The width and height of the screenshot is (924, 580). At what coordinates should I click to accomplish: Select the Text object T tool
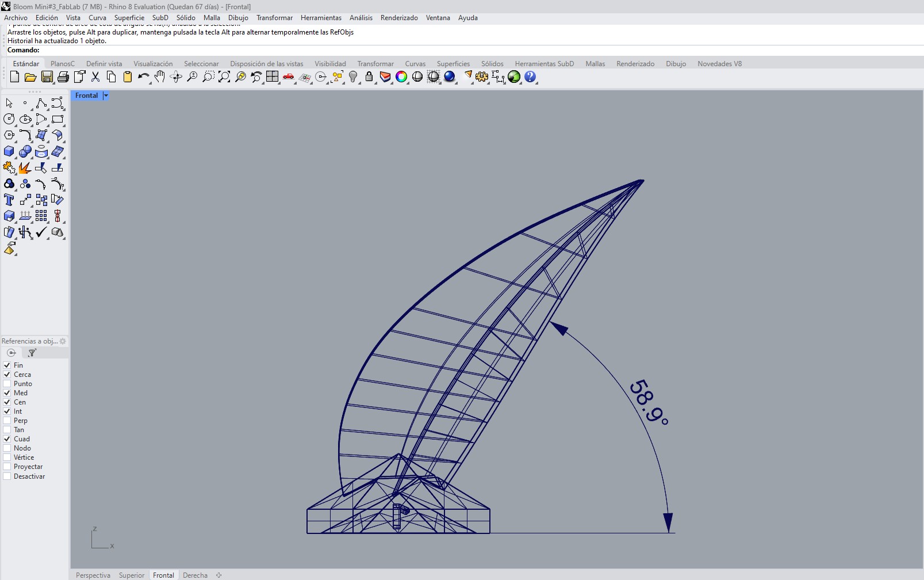tap(9, 200)
